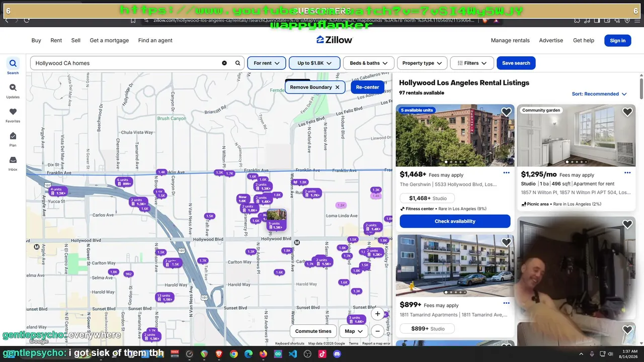Screen dimensions: 644x362
Task: Open Report a map error link
Action: [376, 344]
